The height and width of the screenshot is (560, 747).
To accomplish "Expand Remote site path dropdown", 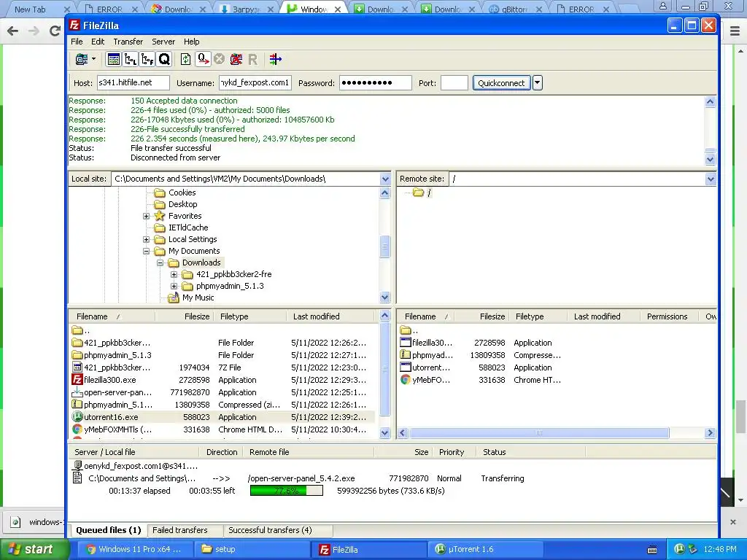I will (711, 179).
